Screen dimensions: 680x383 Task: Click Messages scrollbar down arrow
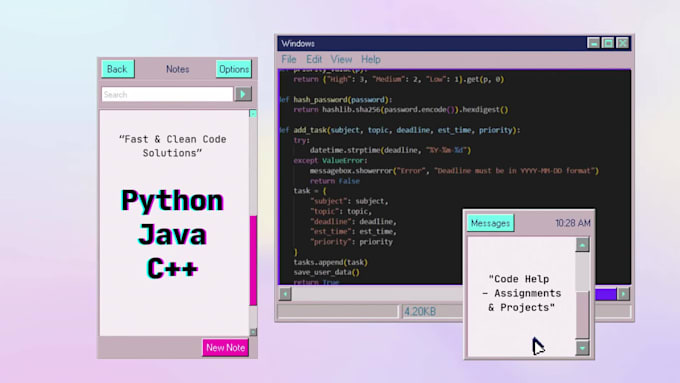click(x=582, y=348)
